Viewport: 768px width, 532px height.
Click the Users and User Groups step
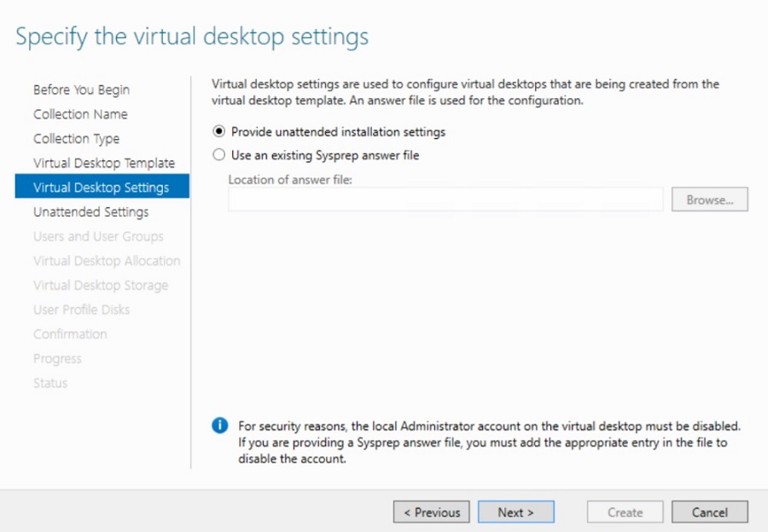pos(98,236)
